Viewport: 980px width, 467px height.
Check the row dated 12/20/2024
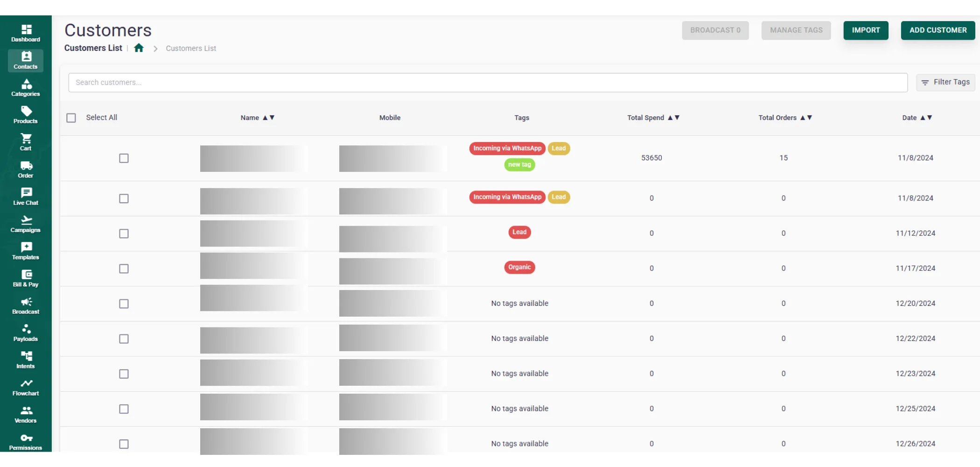coord(124,304)
